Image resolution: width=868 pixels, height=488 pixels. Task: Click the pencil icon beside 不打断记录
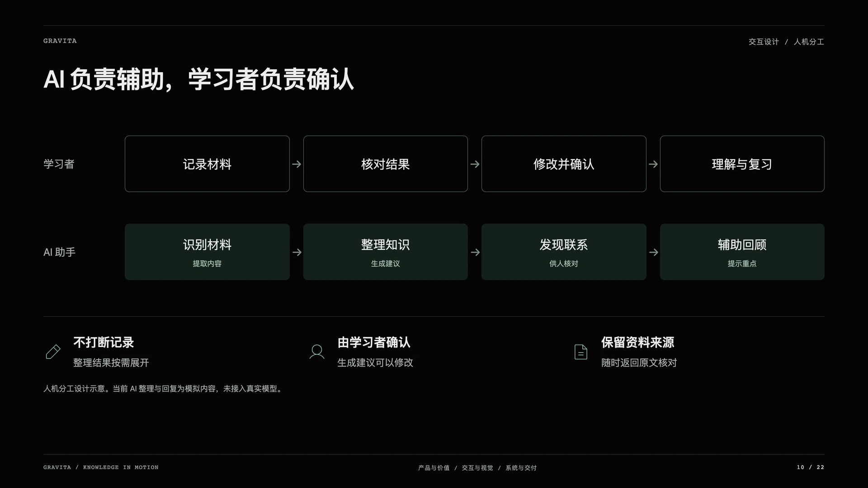pyautogui.click(x=53, y=352)
